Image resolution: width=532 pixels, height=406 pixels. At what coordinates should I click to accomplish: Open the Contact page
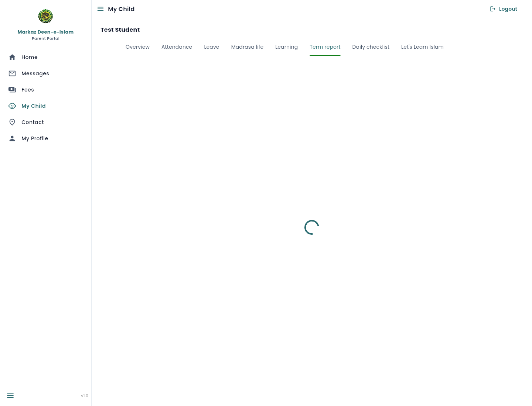(46, 122)
